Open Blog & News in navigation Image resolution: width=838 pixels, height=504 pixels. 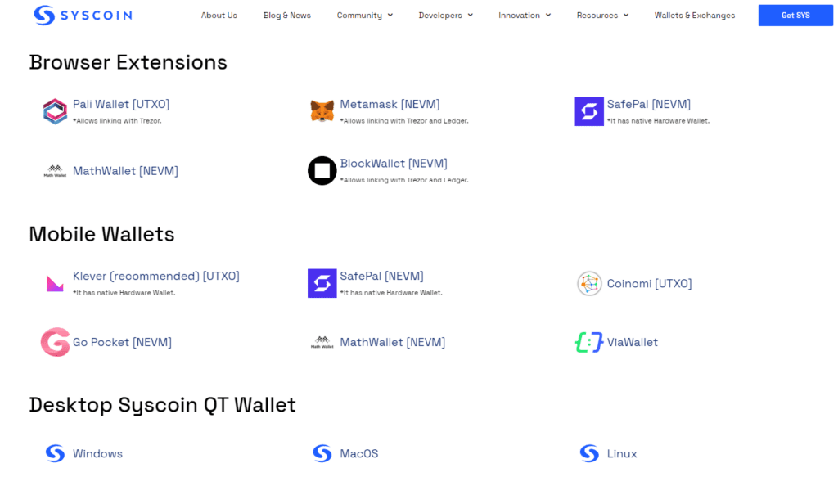pos(287,16)
